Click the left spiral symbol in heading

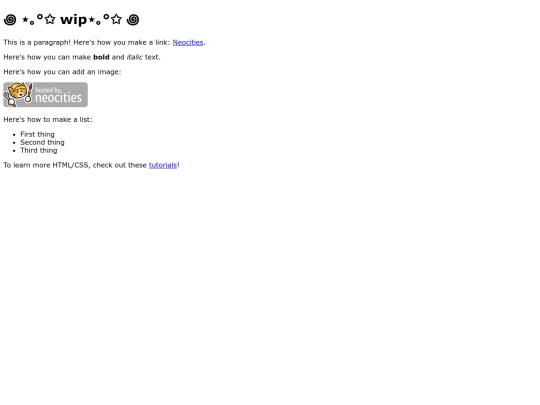(10, 20)
